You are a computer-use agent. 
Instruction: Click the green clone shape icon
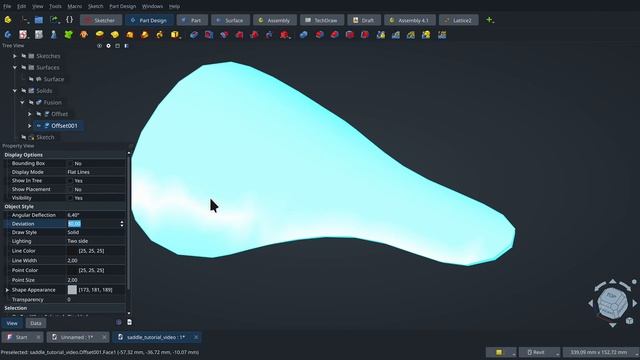[69, 35]
